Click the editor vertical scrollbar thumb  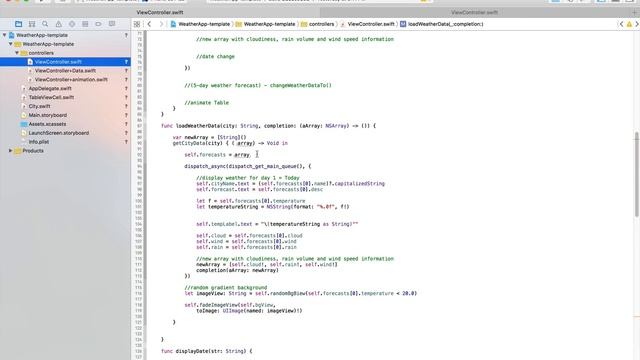637,174
